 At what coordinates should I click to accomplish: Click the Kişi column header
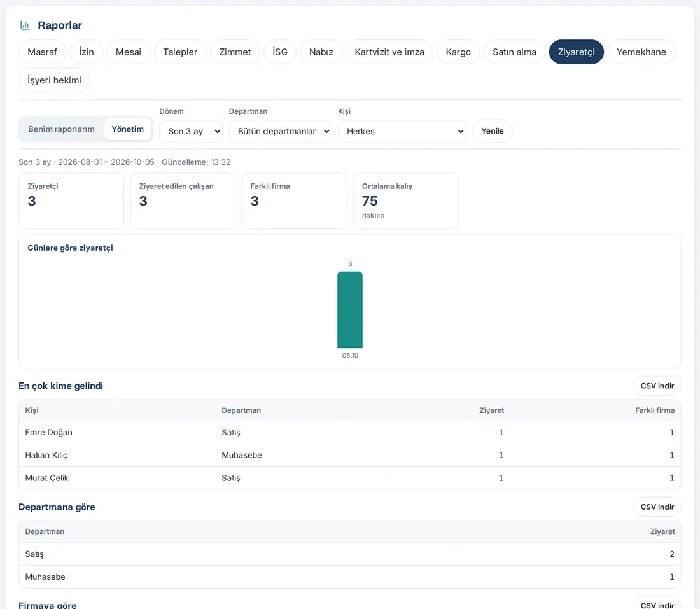click(x=32, y=410)
